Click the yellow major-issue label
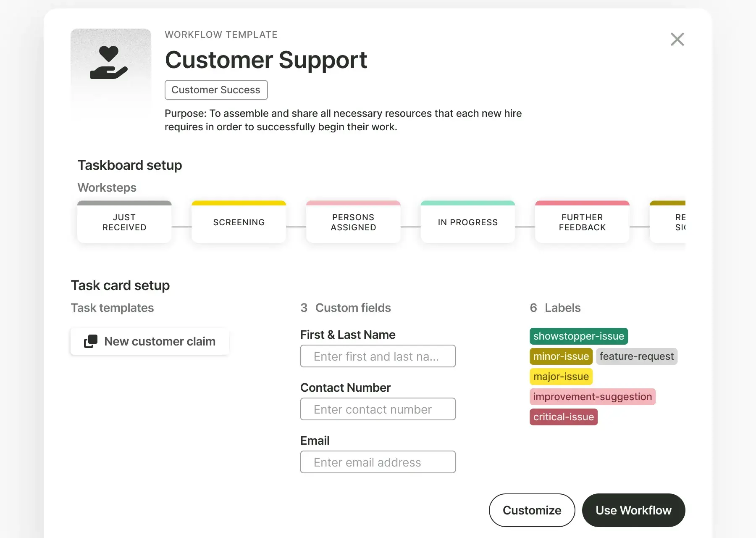 (x=561, y=377)
